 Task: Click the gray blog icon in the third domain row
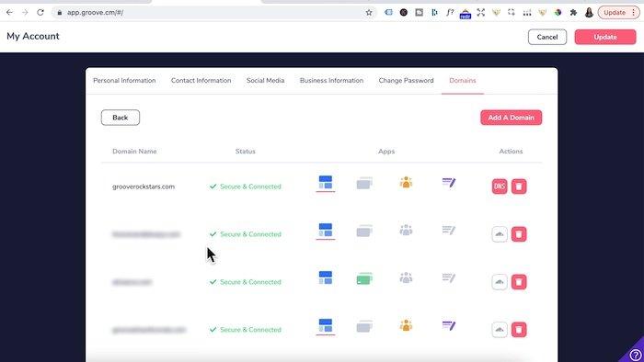pyautogui.click(x=449, y=278)
